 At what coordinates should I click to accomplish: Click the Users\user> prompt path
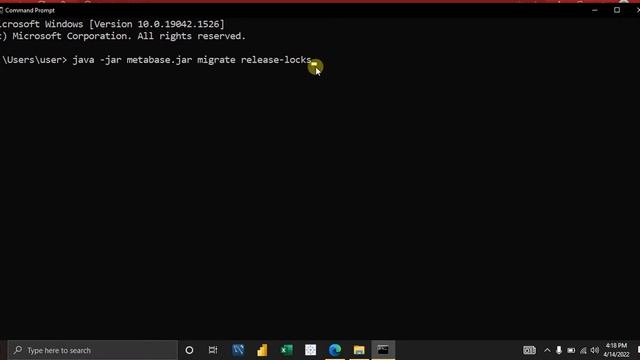[x=34, y=60]
